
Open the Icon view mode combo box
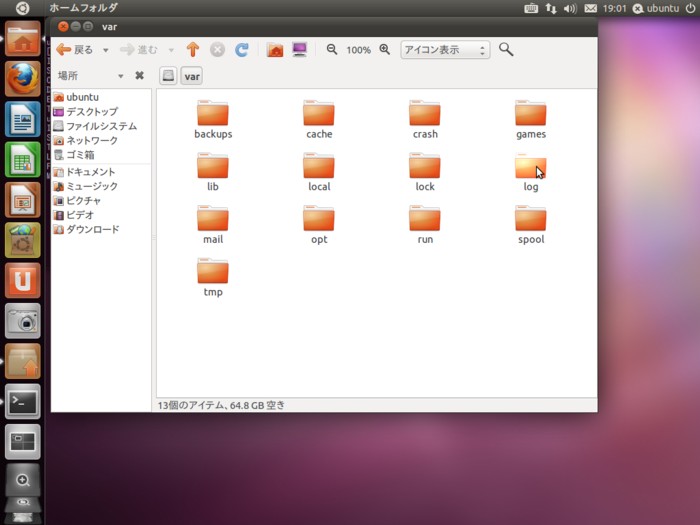click(x=445, y=50)
